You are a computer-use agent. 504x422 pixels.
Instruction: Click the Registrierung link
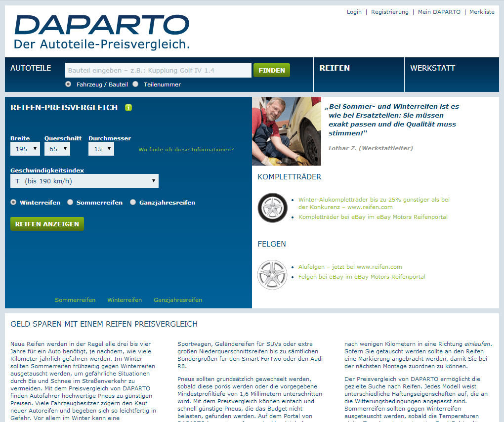[x=389, y=12]
